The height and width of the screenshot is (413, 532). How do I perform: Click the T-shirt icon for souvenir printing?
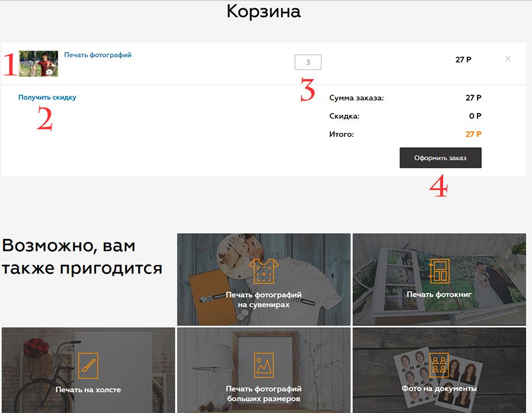coord(263,272)
